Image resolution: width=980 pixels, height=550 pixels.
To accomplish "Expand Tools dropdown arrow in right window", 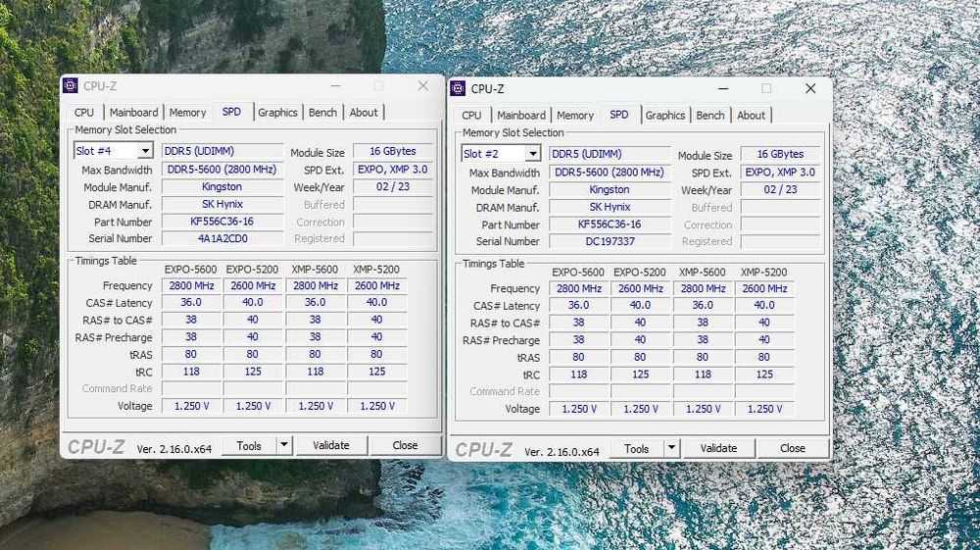I will click(x=671, y=448).
